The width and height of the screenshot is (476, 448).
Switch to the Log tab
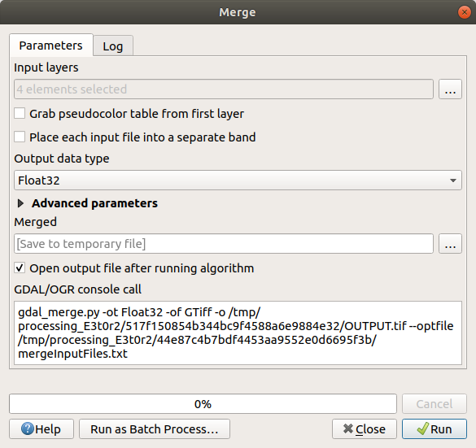pos(113,46)
